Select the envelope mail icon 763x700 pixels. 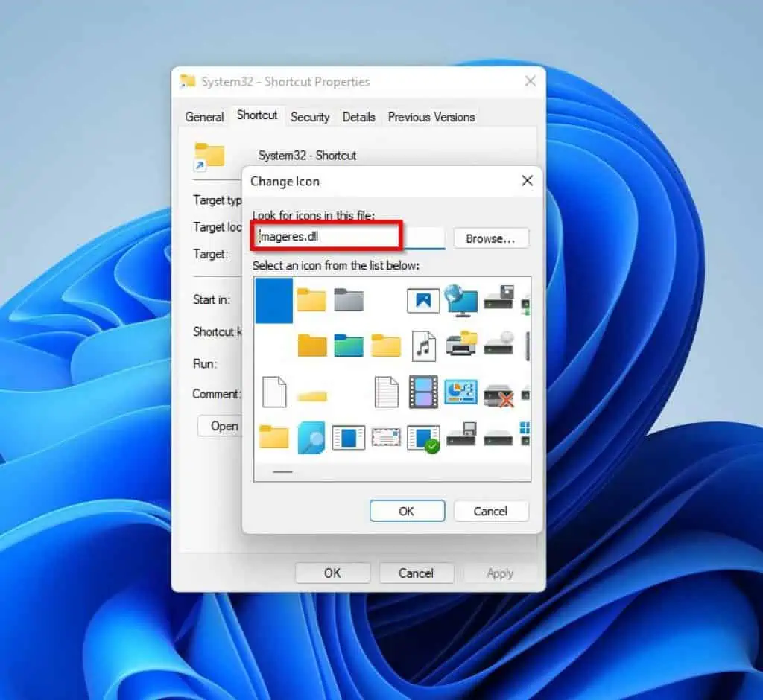(386, 438)
